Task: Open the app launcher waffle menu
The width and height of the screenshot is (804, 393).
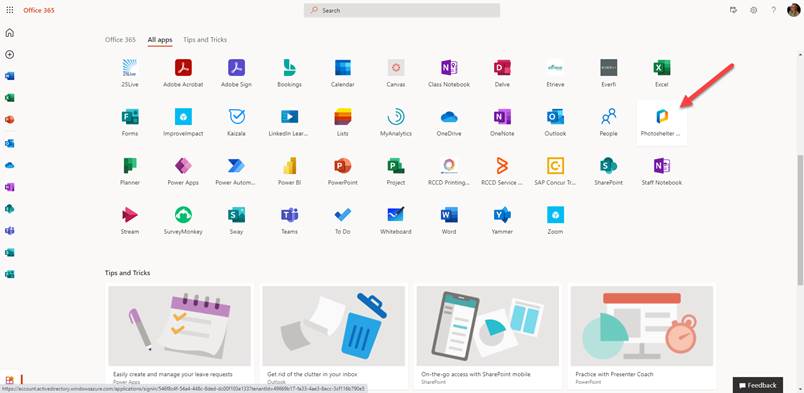Action: [x=10, y=10]
